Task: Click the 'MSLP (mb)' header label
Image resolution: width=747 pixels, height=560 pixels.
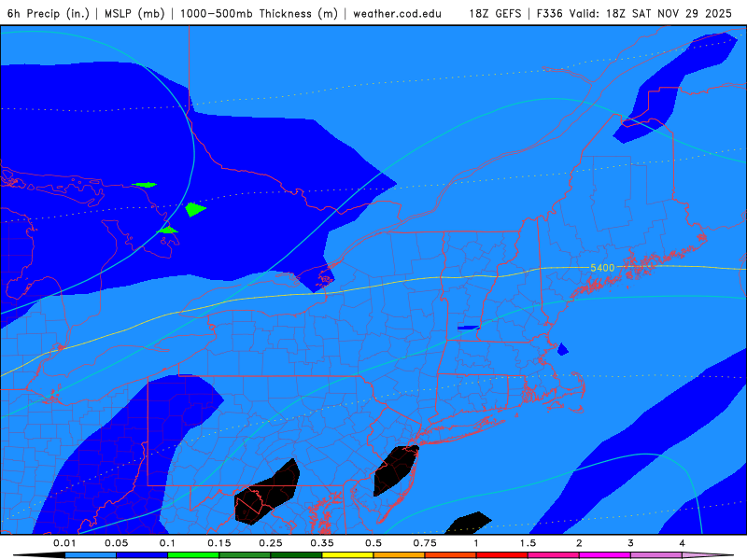Action: (134, 14)
